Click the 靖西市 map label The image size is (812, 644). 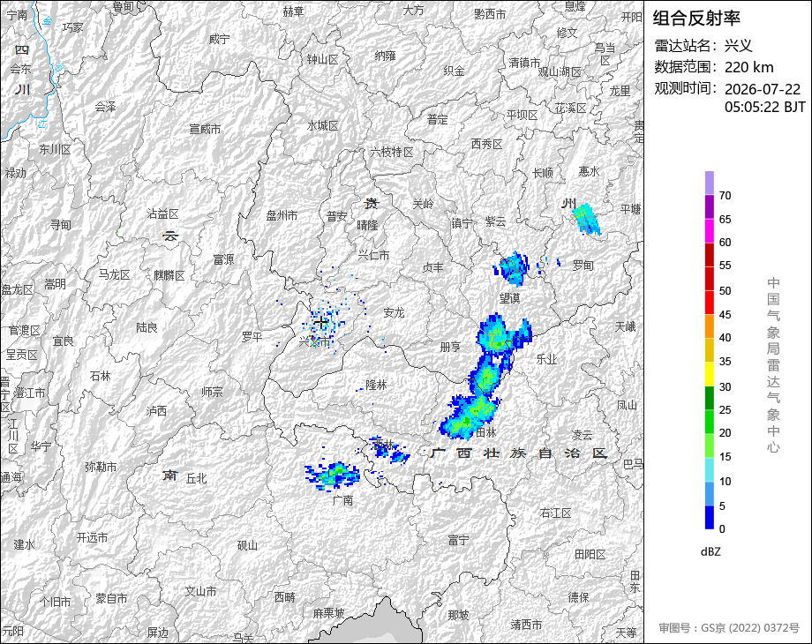coord(526,625)
